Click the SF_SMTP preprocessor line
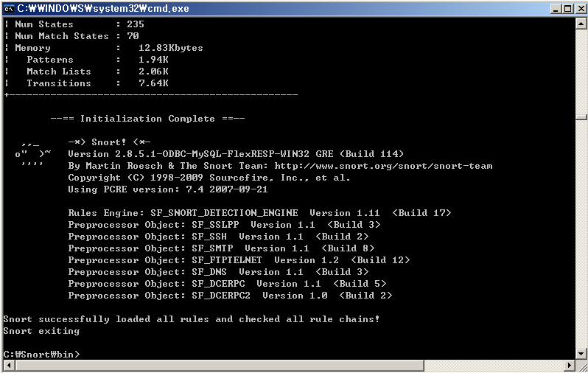The height and width of the screenshot is (373, 588). coord(221,248)
